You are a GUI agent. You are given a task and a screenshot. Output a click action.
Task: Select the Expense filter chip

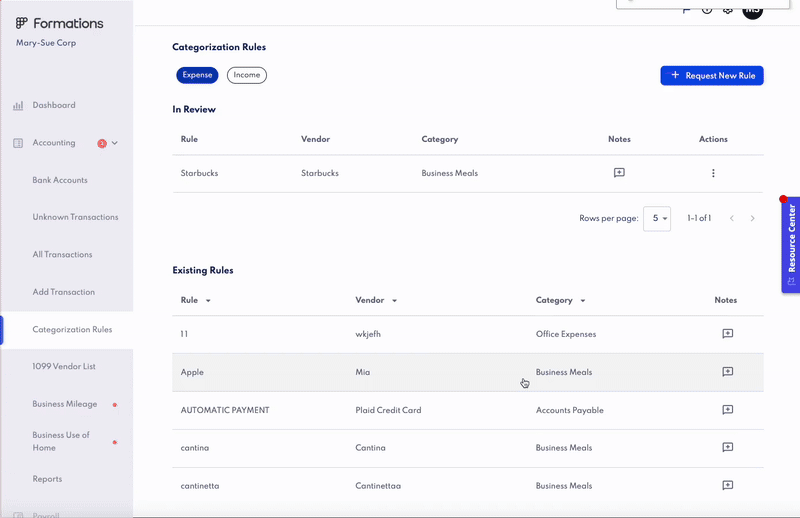(197, 75)
